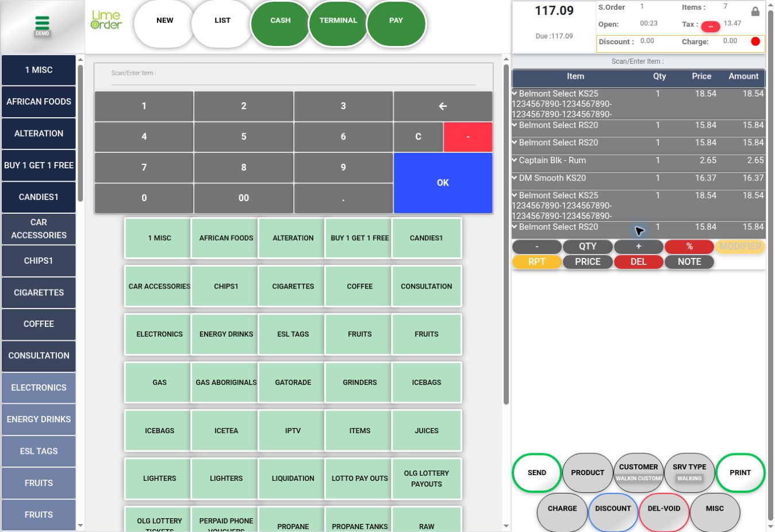Expand the DM Smooth KS20 order line

(515, 178)
